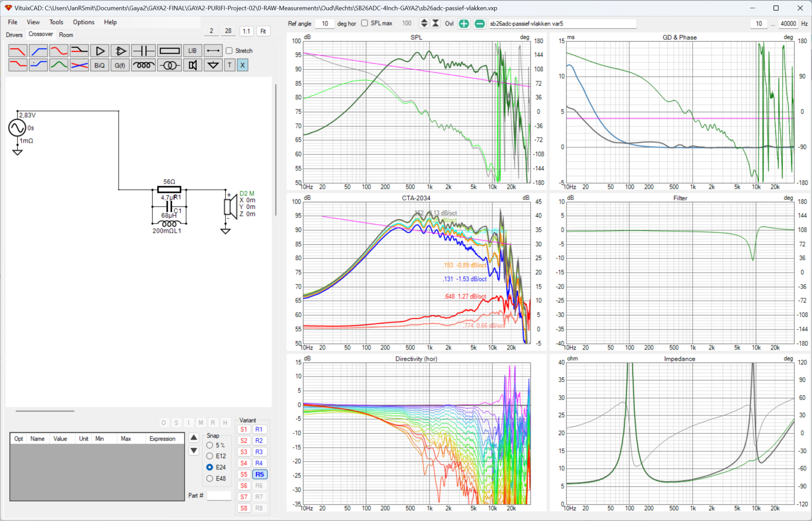Viewport: 812px width, 521px height.
Task: Click the minimum frequency field showing 10
Action: point(759,24)
